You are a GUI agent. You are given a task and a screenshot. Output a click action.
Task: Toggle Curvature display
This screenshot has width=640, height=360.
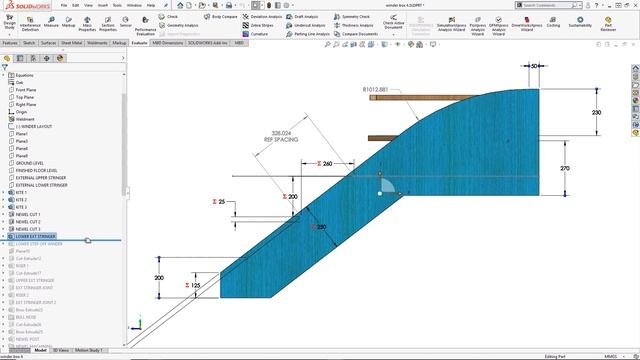[255, 34]
